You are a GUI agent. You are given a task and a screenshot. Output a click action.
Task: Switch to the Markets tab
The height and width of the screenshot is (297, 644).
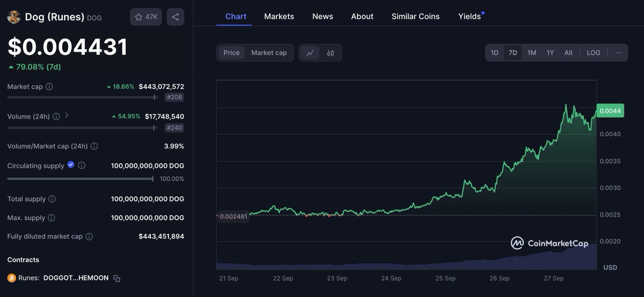point(279,17)
